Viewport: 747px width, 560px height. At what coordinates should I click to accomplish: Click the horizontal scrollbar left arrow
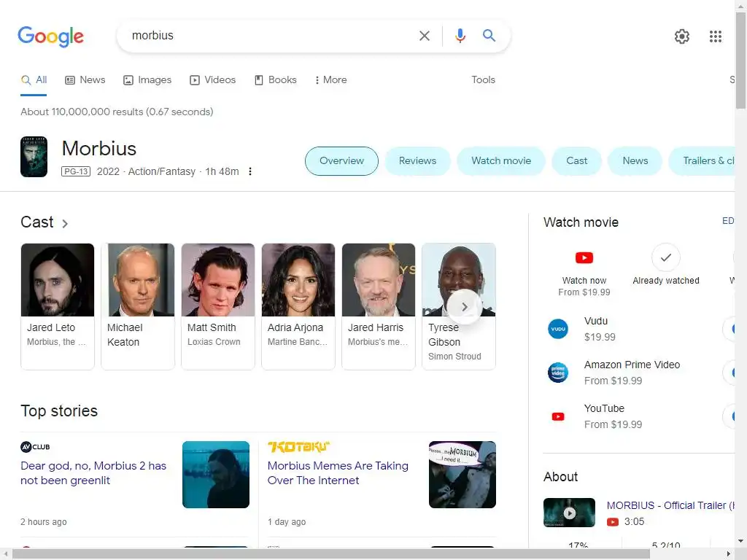coord(5,554)
